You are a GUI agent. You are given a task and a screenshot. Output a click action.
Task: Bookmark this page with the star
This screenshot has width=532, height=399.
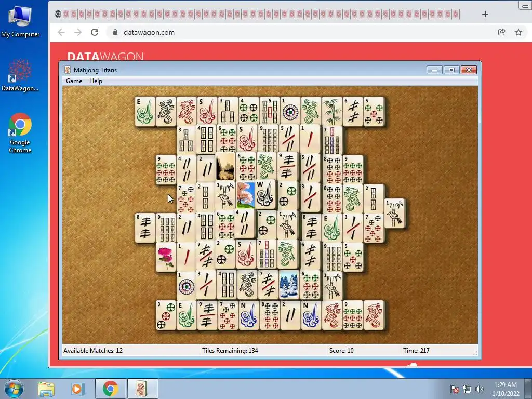[x=518, y=32]
